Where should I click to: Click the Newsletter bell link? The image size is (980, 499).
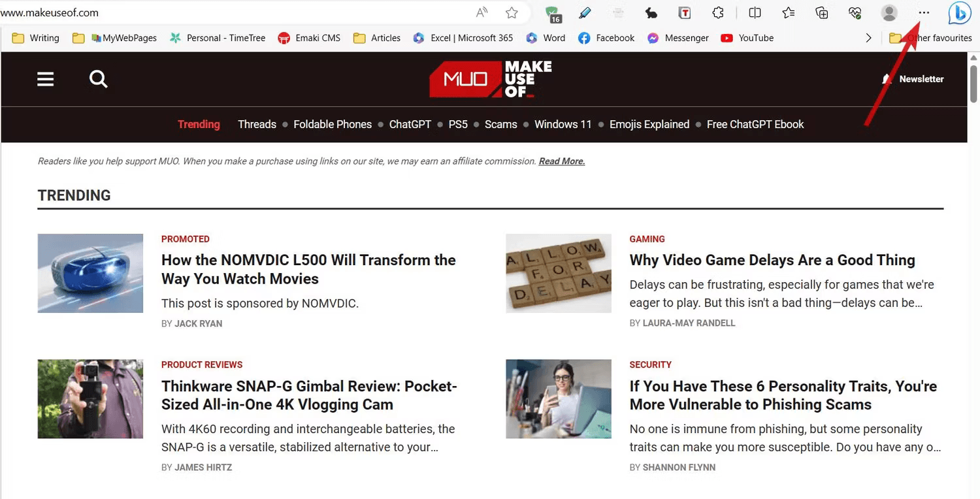[x=913, y=79]
